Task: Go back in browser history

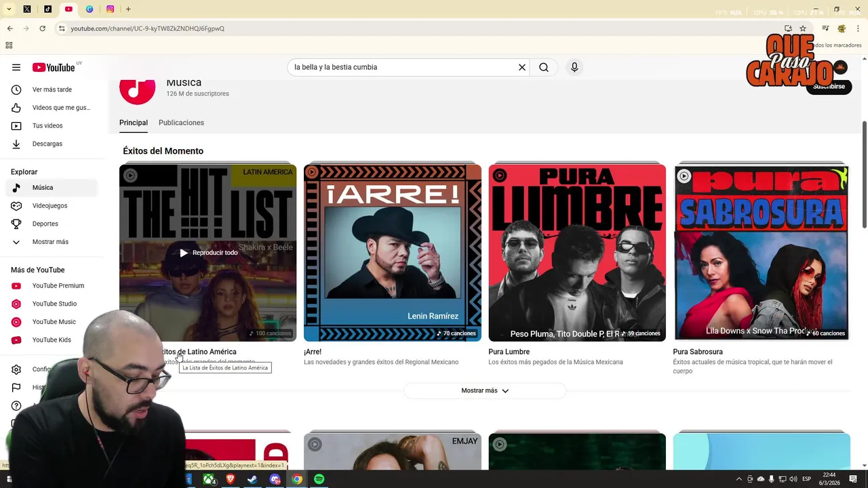Action: [9, 28]
